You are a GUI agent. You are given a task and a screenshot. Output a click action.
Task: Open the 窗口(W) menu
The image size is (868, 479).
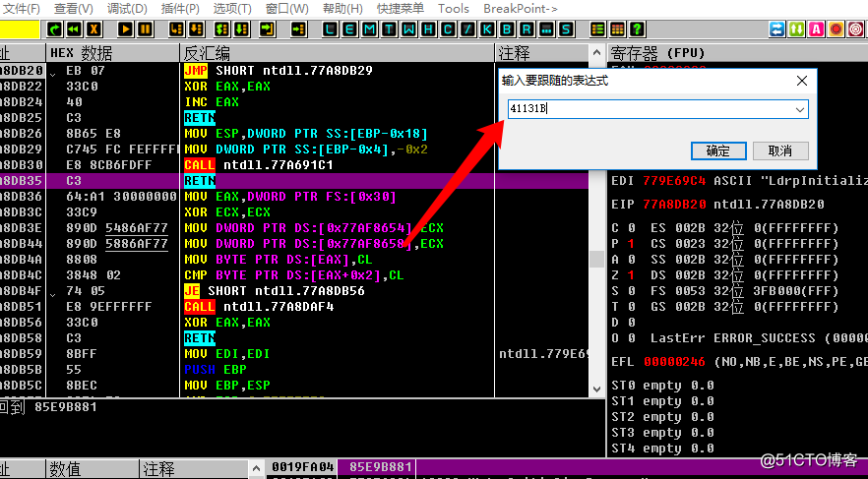[286, 9]
